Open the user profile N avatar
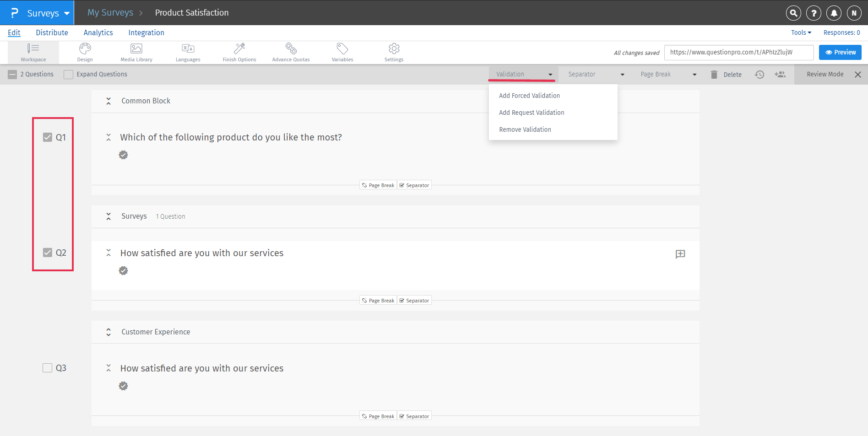This screenshot has width=868, height=436. pyautogui.click(x=854, y=13)
